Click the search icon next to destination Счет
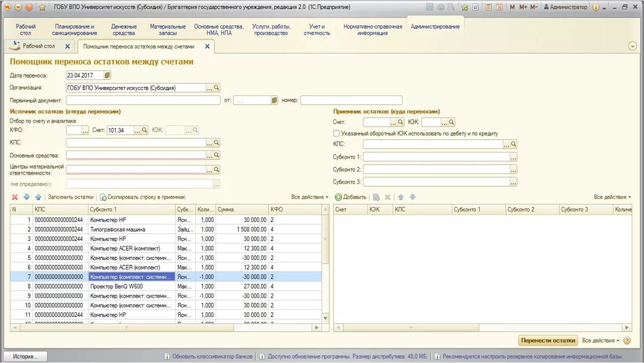 pyautogui.click(x=401, y=122)
